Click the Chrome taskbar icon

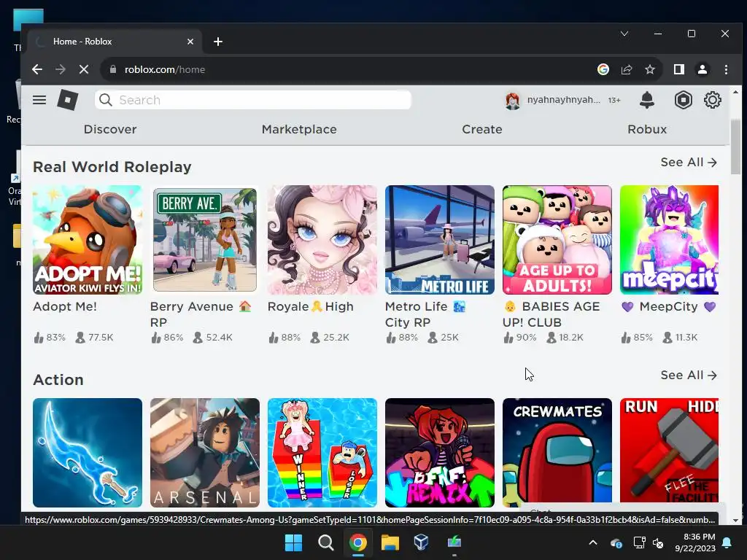pos(357,542)
